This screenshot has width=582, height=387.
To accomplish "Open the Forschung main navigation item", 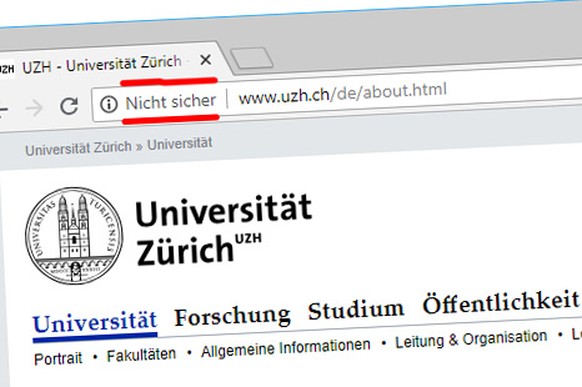I will (x=232, y=316).
